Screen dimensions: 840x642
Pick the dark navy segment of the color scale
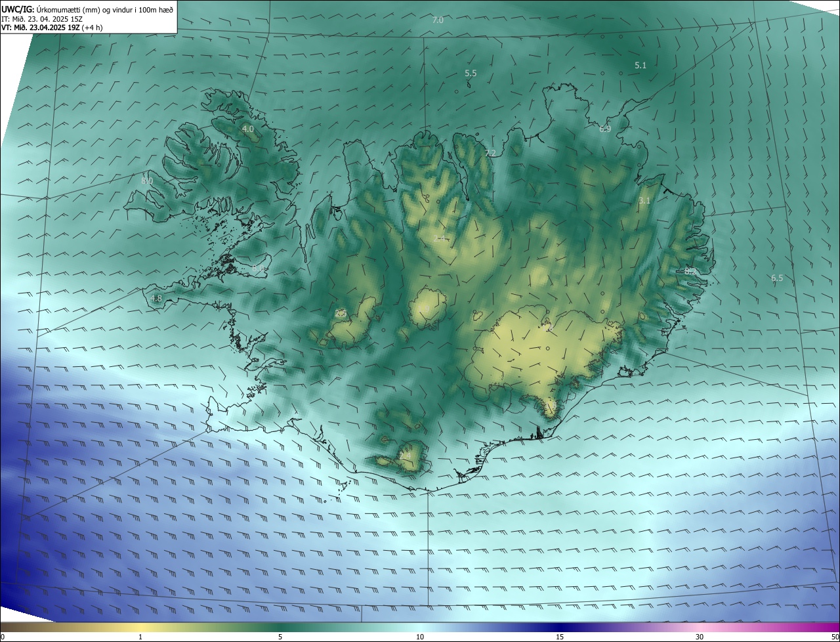coord(560,628)
